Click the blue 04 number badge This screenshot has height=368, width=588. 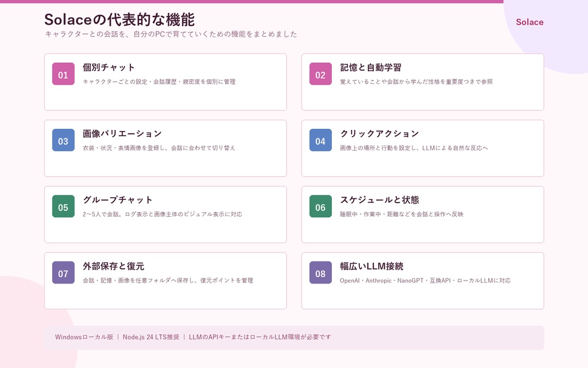(x=320, y=140)
